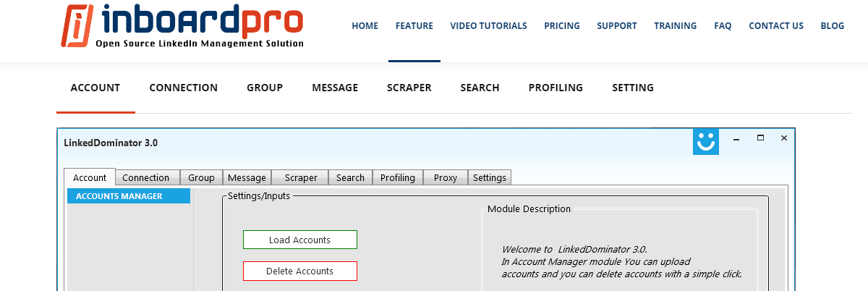This screenshot has width=868, height=291.
Task: Open the PRICING page
Action: tap(562, 26)
